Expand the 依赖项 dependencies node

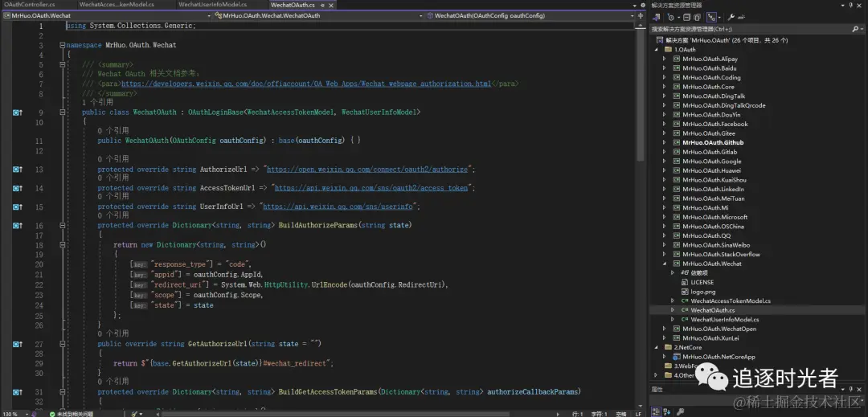coord(673,272)
